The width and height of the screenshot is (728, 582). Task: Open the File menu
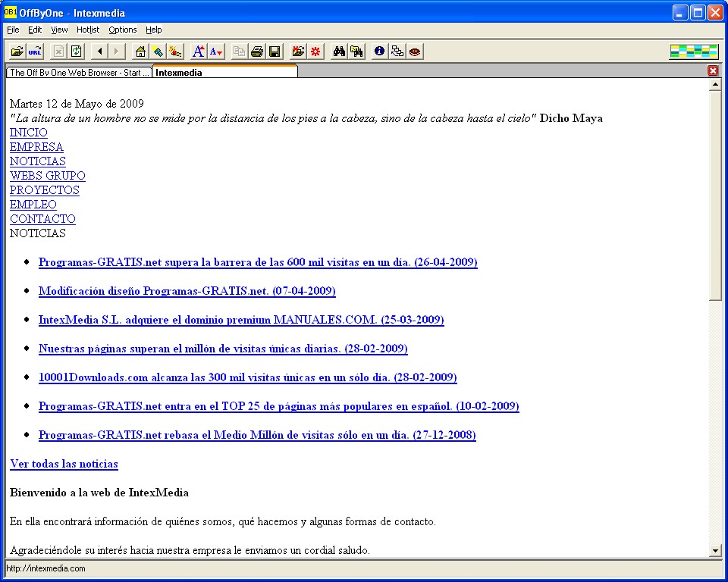(13, 30)
